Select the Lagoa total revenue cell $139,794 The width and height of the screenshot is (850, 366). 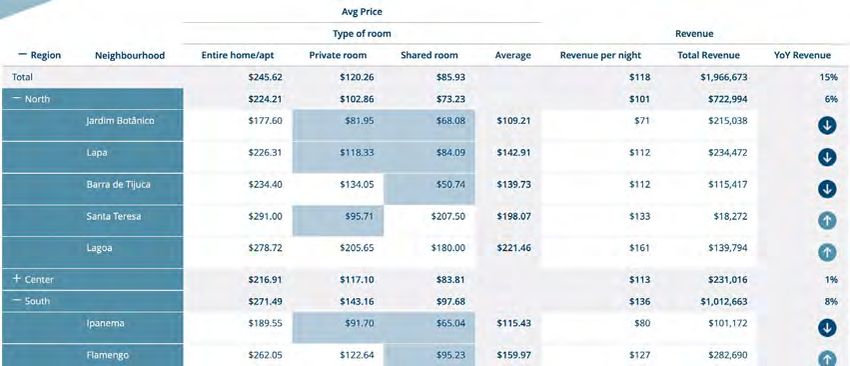tap(727, 248)
